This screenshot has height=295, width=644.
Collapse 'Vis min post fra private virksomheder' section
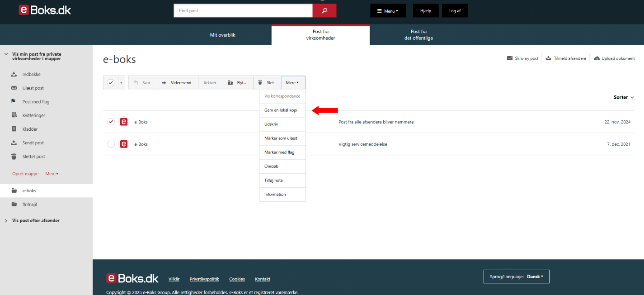pyautogui.click(x=6, y=54)
